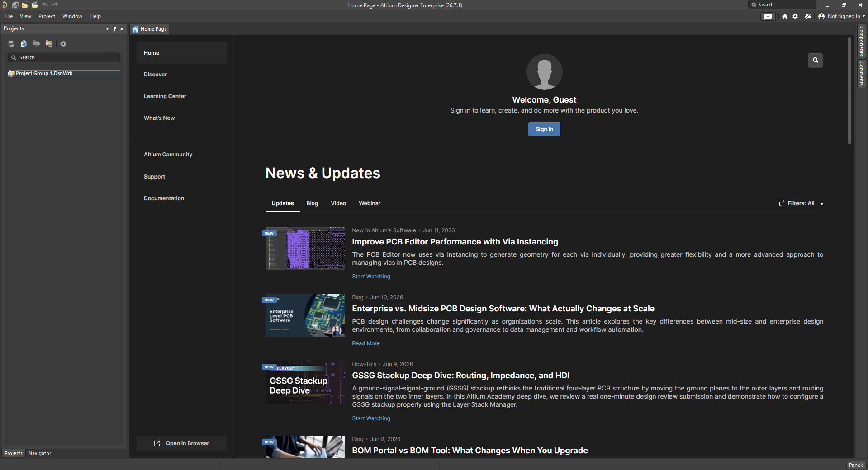The height and width of the screenshot is (470, 868).
Task: Switch to the Navigator panel tab
Action: (40, 453)
